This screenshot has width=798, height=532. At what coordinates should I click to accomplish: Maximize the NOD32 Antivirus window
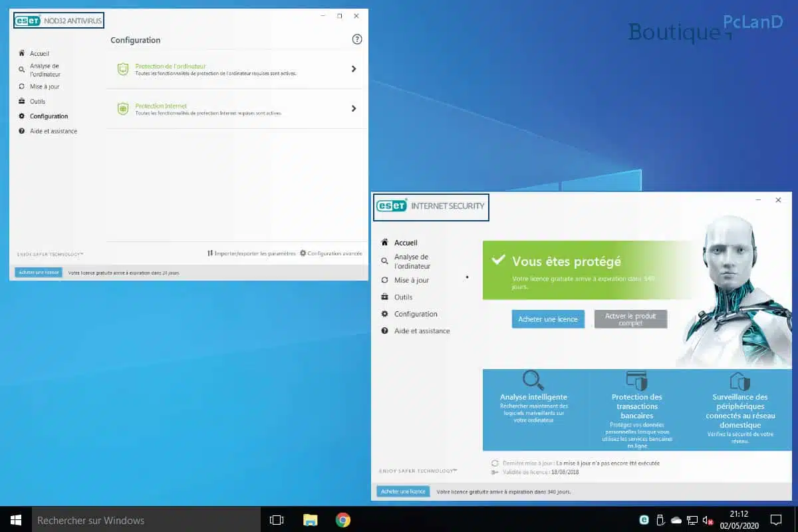point(339,16)
